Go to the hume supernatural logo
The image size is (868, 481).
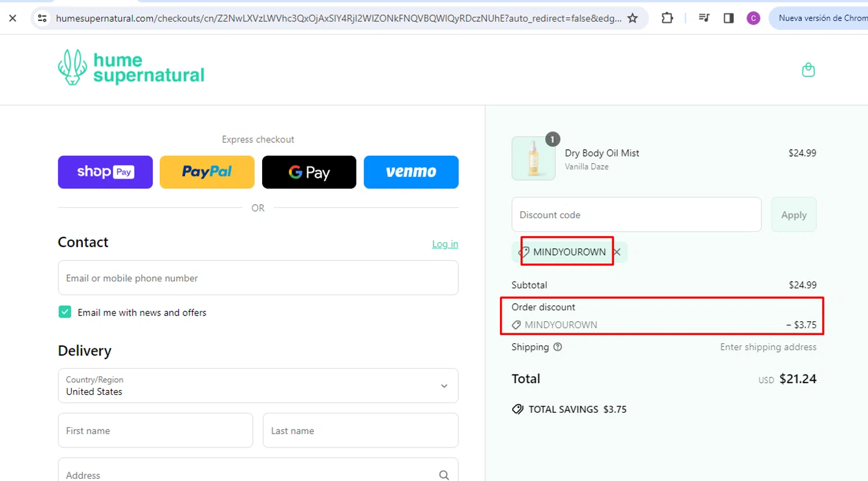131,68
